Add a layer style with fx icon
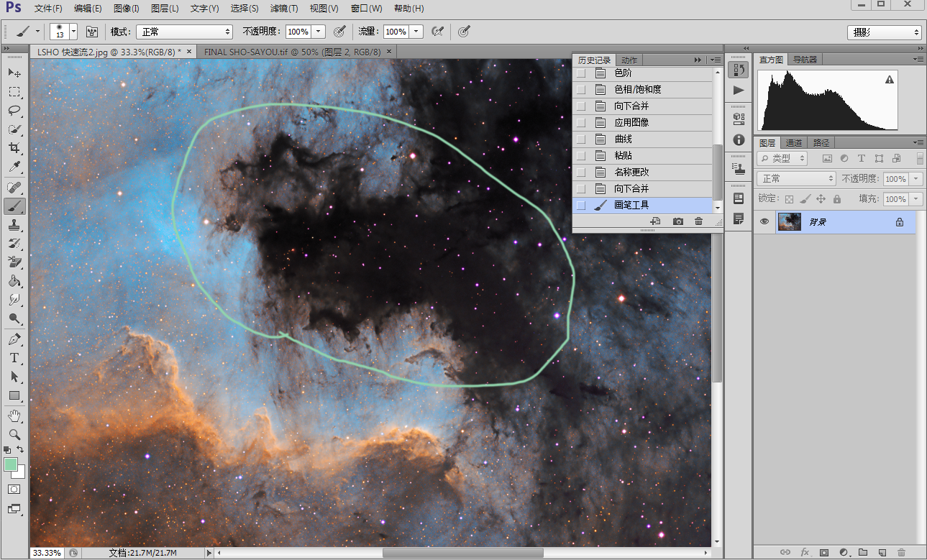This screenshot has width=927, height=560. click(x=805, y=552)
